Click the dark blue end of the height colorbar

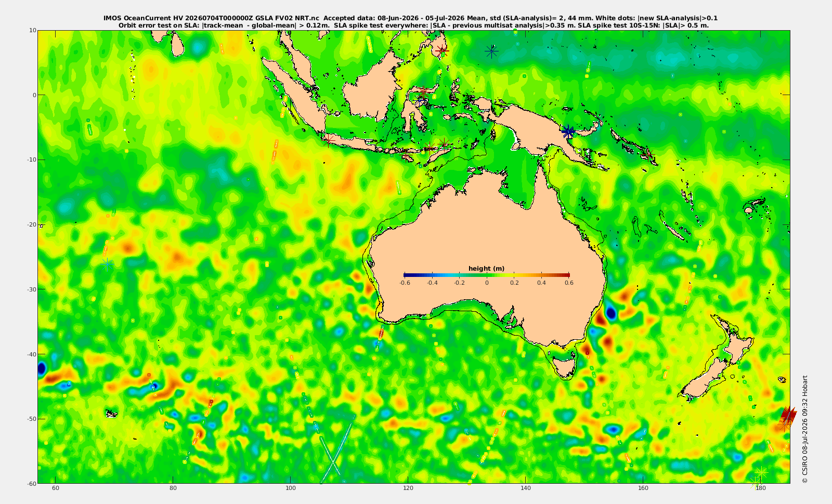coord(407,275)
